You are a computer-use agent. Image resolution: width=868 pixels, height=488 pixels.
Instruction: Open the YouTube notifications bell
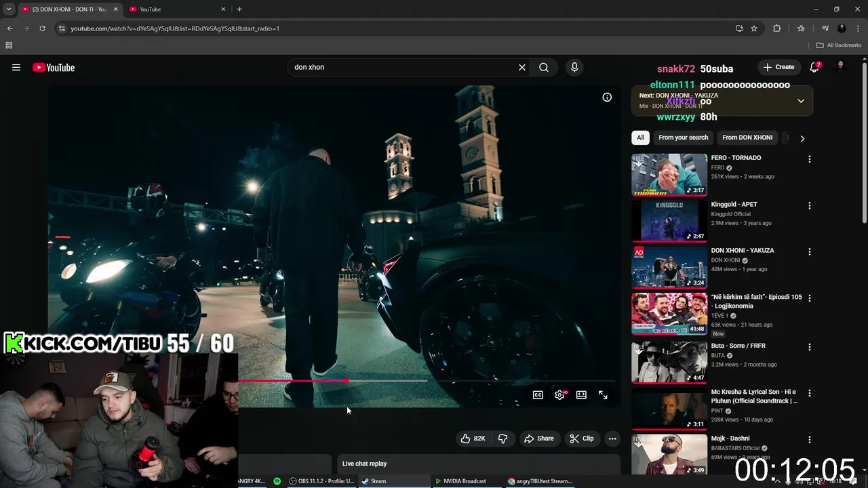[814, 67]
